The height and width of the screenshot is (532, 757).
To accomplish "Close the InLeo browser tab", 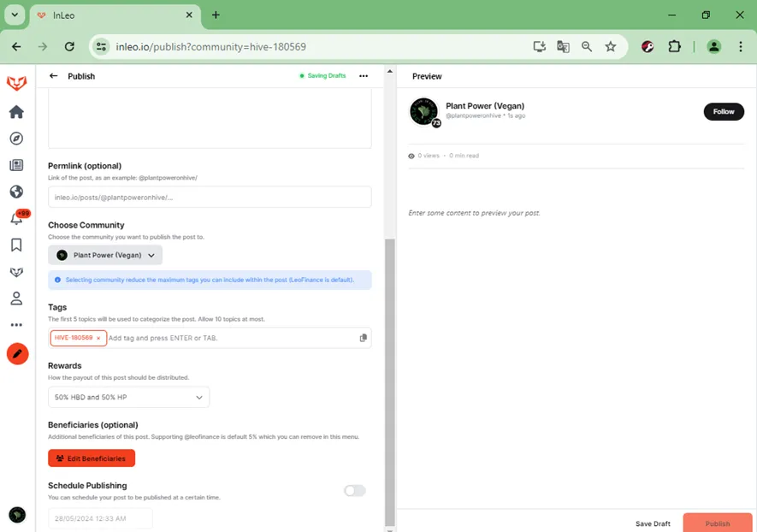I will point(189,15).
